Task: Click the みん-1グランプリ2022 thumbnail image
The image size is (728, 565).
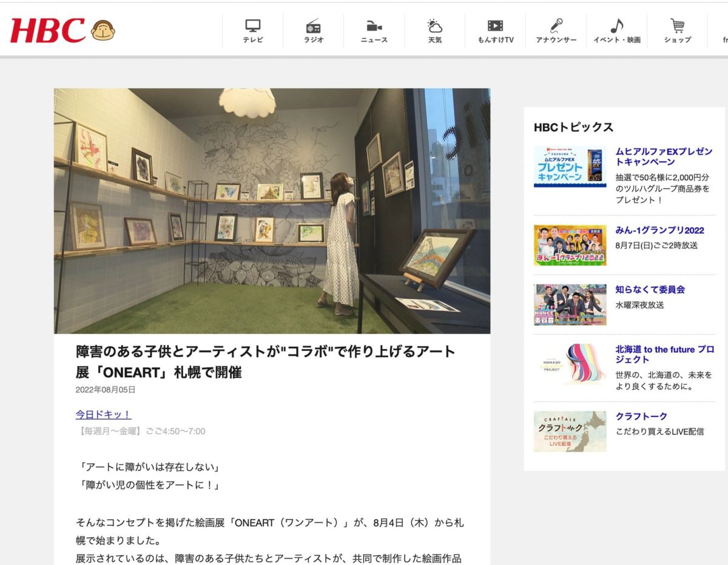Action: click(570, 245)
